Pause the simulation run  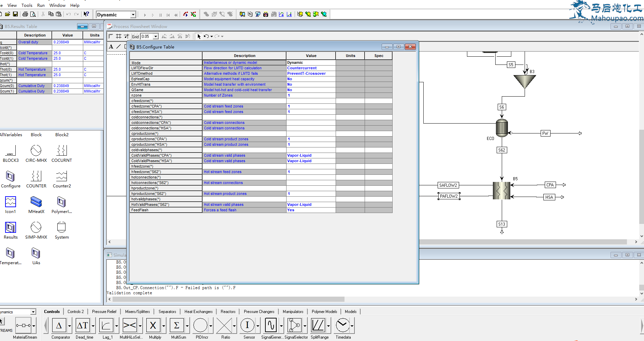[161, 15]
